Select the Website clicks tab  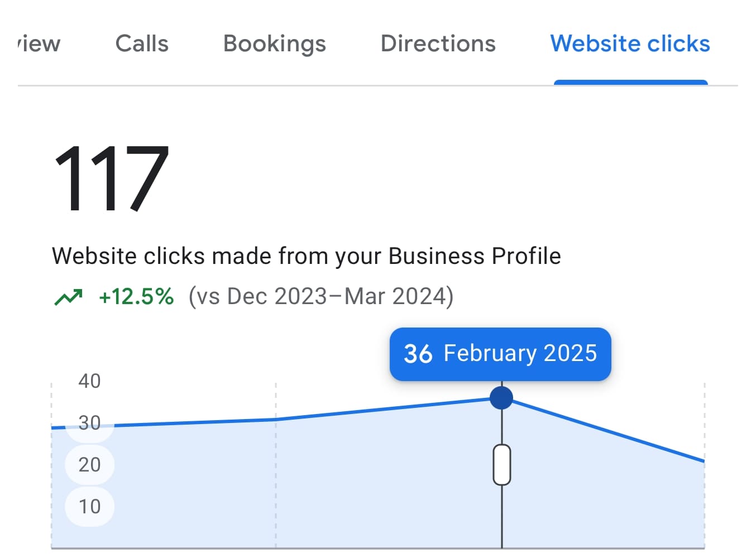click(630, 44)
